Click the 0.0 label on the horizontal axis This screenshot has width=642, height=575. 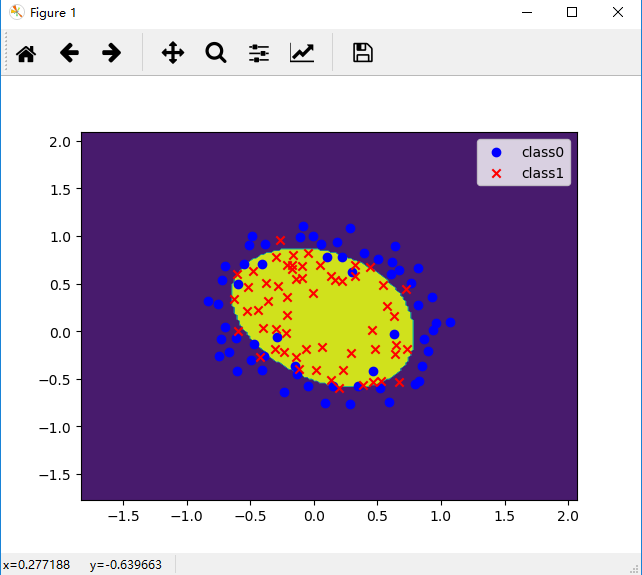[x=314, y=516]
